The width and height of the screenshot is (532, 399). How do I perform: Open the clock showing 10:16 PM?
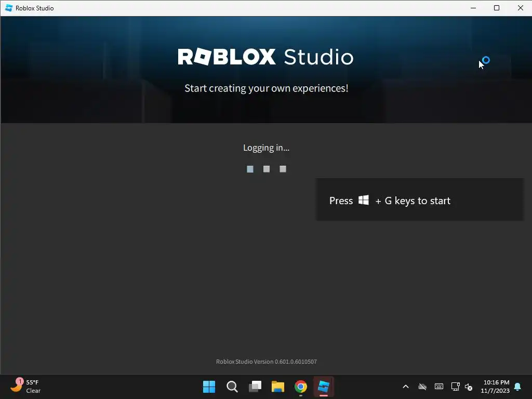(495, 387)
